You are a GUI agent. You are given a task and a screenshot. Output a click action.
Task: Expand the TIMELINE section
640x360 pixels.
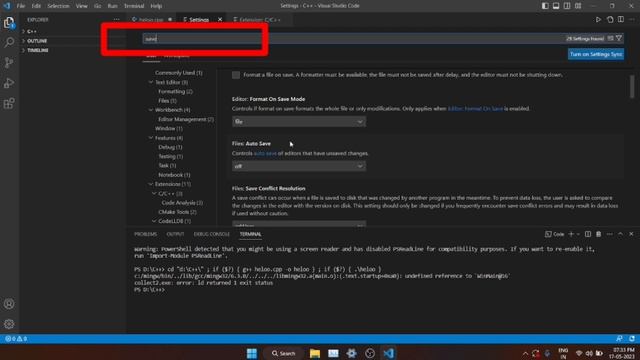38,50
